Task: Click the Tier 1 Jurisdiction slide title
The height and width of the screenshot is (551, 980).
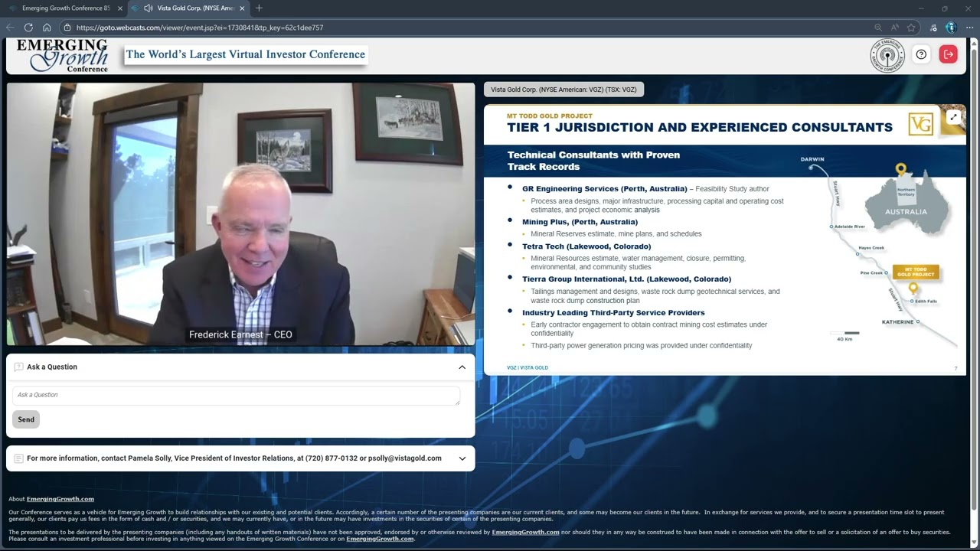Action: 700,127
